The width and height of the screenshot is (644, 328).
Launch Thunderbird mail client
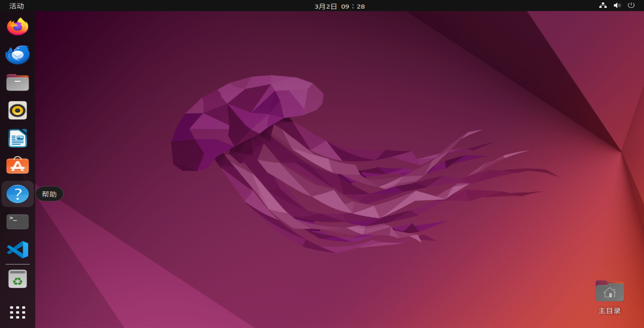[18, 55]
